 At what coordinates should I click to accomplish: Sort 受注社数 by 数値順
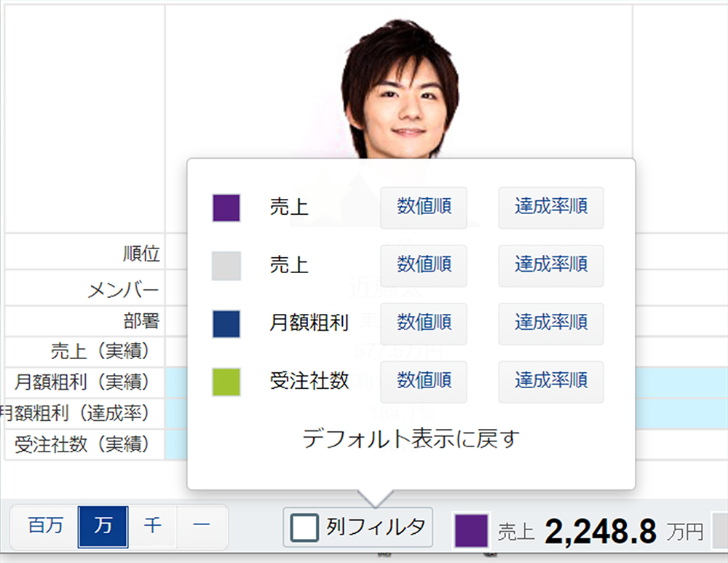point(424,382)
